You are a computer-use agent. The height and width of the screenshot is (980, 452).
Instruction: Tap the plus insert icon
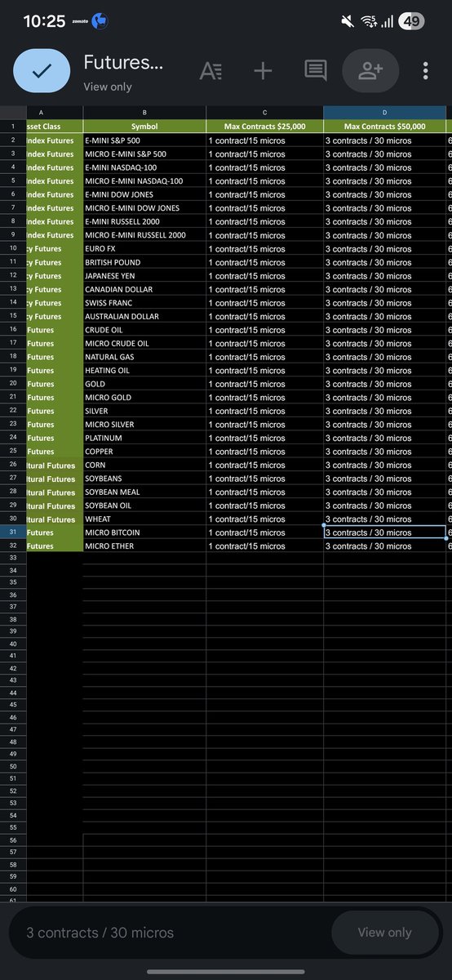(x=263, y=71)
